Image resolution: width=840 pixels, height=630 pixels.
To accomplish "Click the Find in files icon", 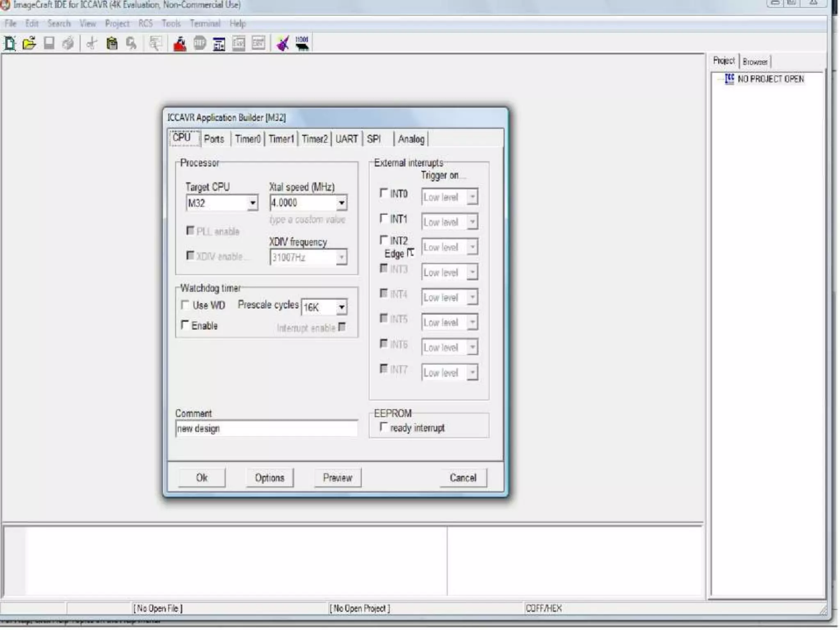I will tap(155, 43).
